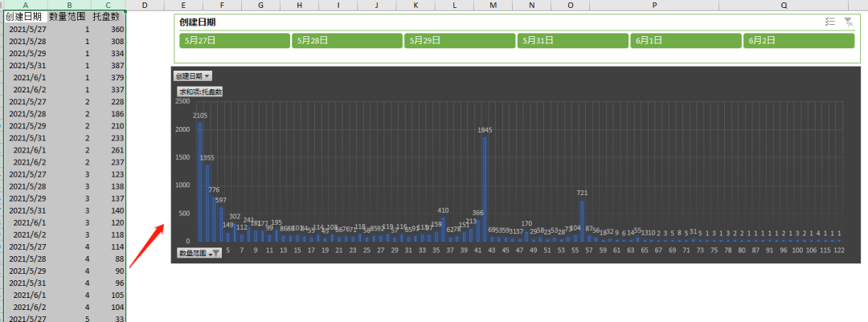The image size is (868, 322).
Task: Select the 托盘数 cell with value 308
Action: (x=108, y=42)
